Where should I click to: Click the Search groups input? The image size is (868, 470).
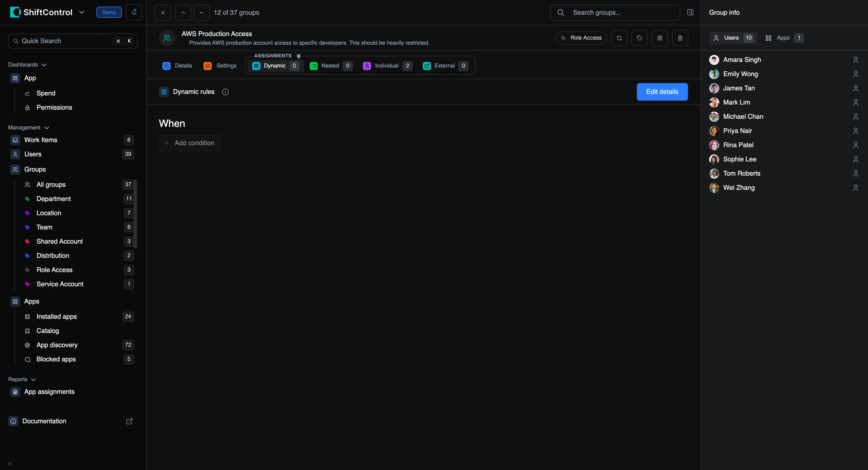615,12
